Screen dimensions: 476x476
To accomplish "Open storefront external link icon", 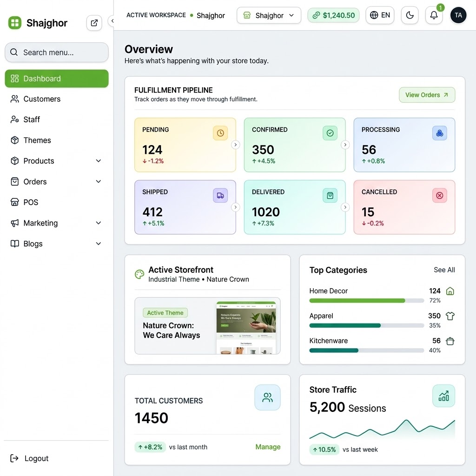I will pos(94,23).
